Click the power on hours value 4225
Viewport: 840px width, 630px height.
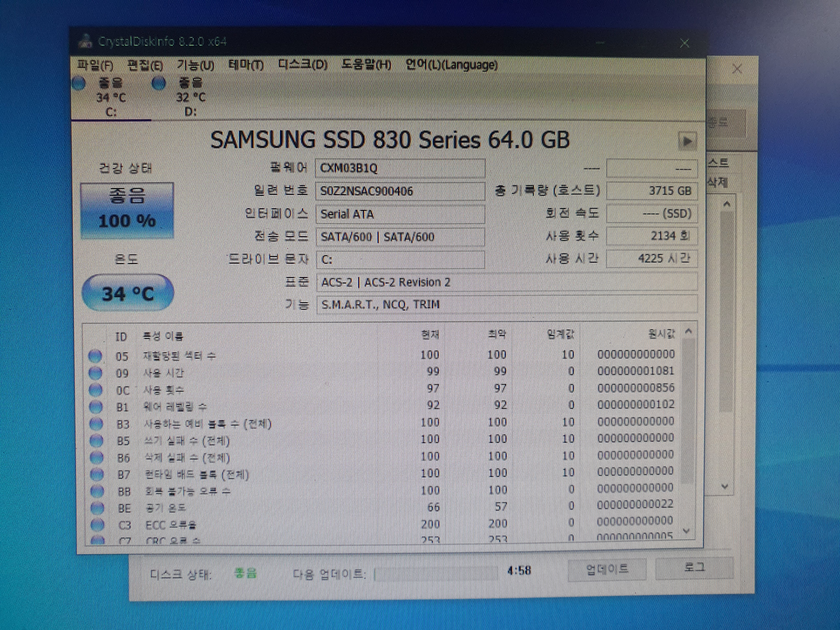click(x=652, y=259)
